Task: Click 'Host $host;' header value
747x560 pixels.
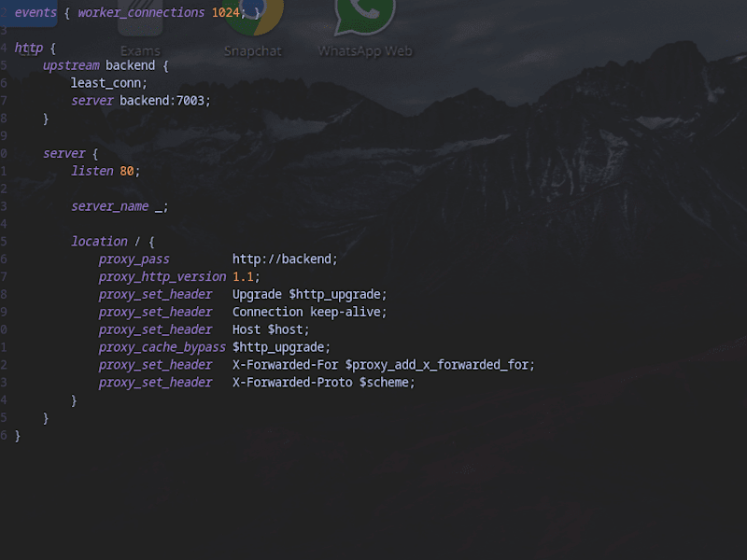Action: [271, 330]
